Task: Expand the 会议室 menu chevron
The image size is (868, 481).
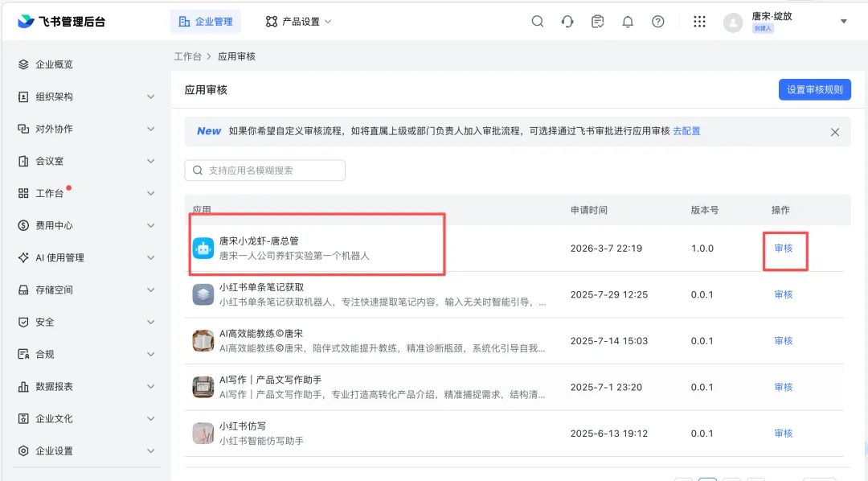Action: (150, 161)
